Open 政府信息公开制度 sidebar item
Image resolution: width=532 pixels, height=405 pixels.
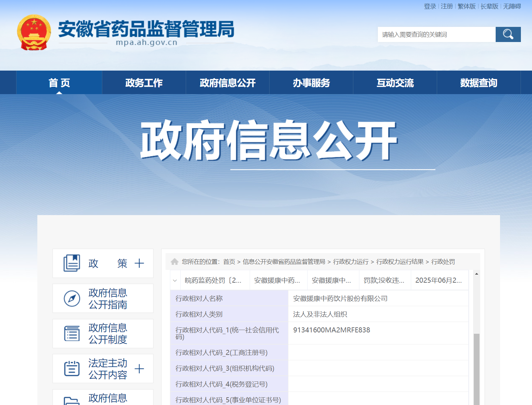click(x=103, y=333)
